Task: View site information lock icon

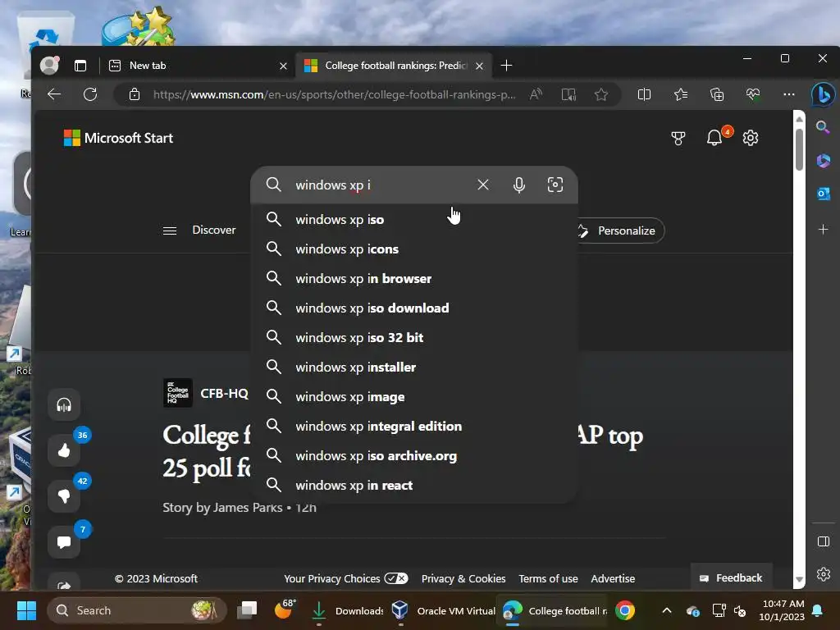Action: pyautogui.click(x=135, y=94)
